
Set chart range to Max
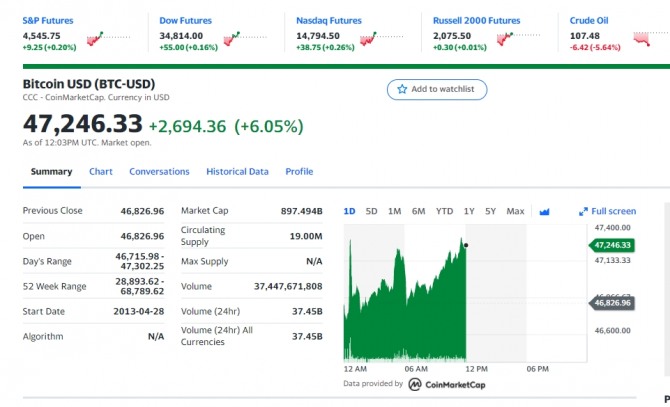[515, 211]
